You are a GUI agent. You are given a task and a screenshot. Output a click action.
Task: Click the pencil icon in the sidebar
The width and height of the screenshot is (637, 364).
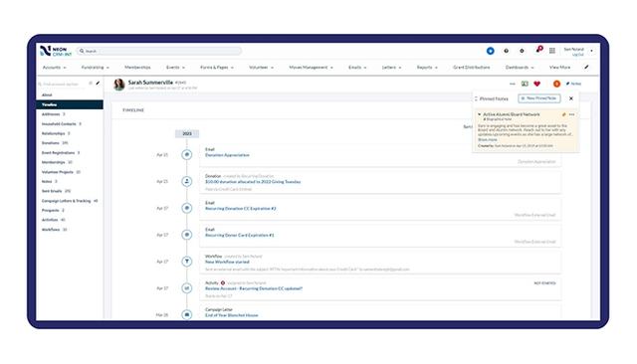point(98,84)
